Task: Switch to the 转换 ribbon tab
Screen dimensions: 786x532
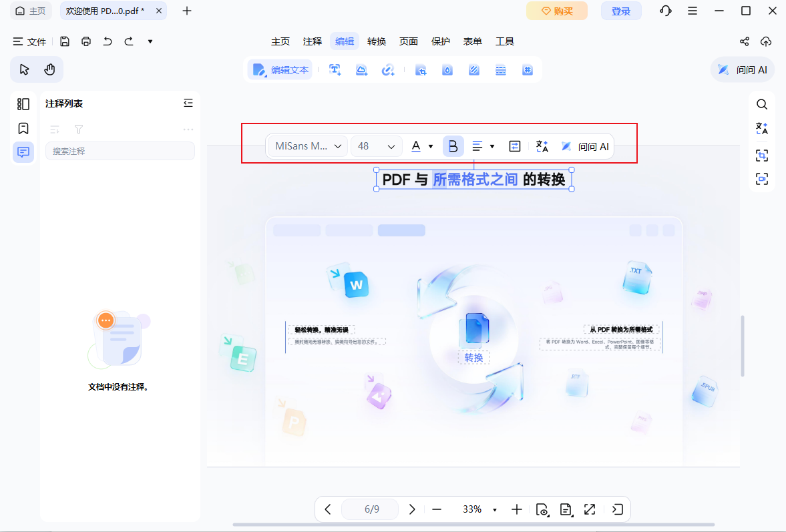Action: click(377, 41)
